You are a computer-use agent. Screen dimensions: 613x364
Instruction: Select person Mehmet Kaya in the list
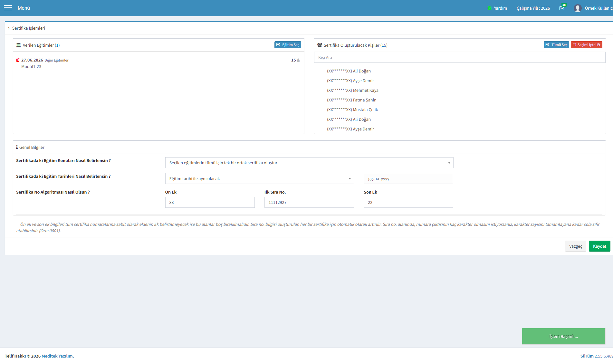[353, 91]
